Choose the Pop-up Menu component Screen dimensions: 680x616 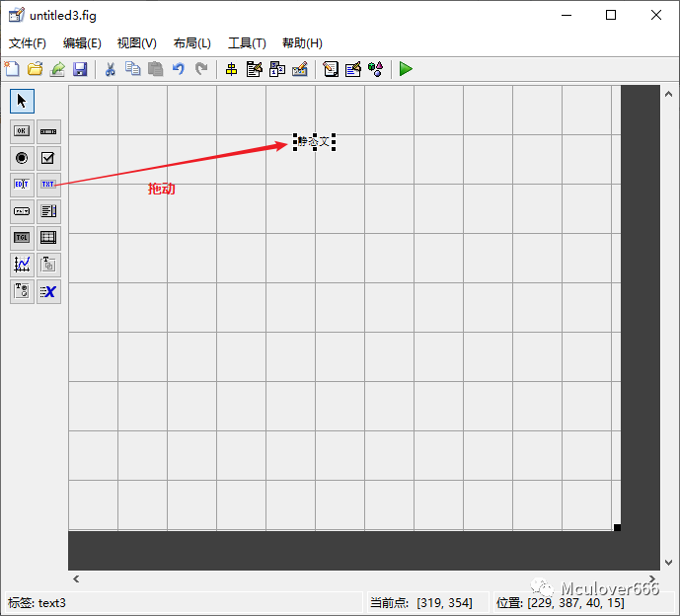(22, 211)
